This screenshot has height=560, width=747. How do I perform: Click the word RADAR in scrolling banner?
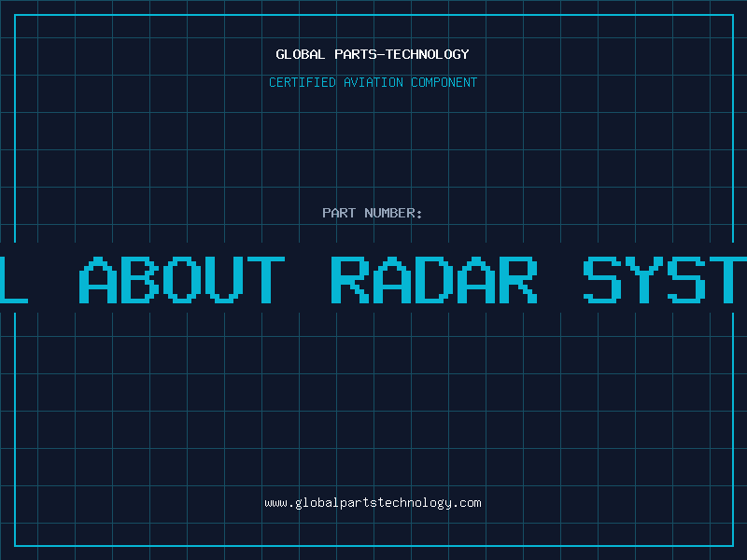click(x=434, y=279)
